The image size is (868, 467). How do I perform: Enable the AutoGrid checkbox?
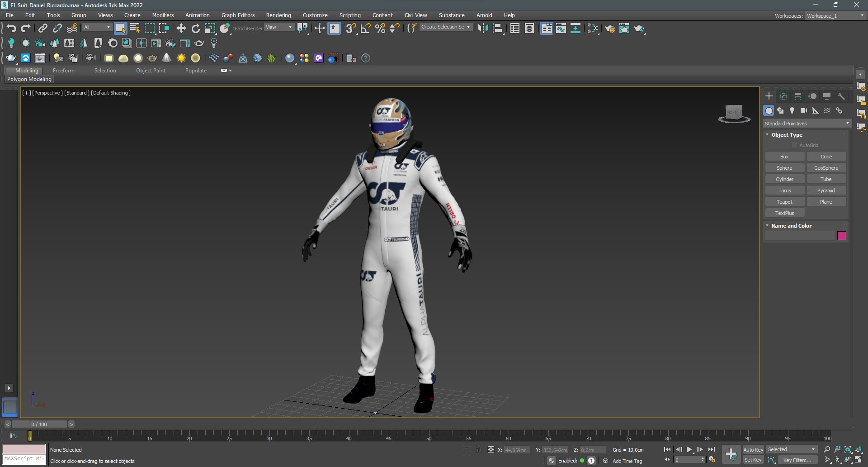pos(795,145)
